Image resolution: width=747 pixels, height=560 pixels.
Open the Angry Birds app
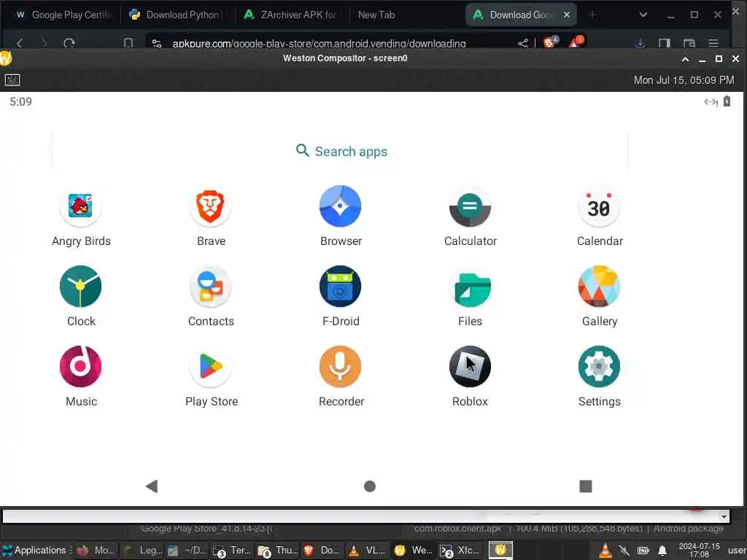80,206
